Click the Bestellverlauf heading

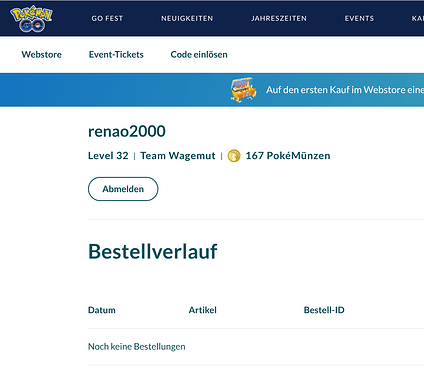[x=153, y=251]
